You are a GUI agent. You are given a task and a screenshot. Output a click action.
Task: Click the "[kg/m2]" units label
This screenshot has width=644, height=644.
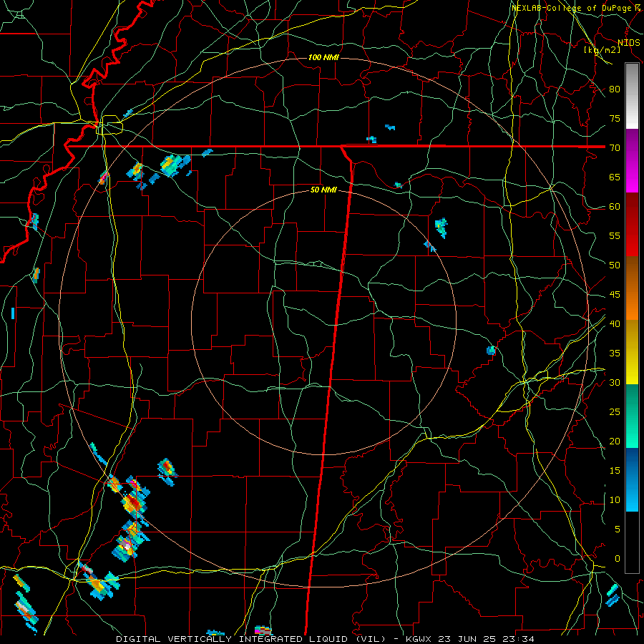602,49
